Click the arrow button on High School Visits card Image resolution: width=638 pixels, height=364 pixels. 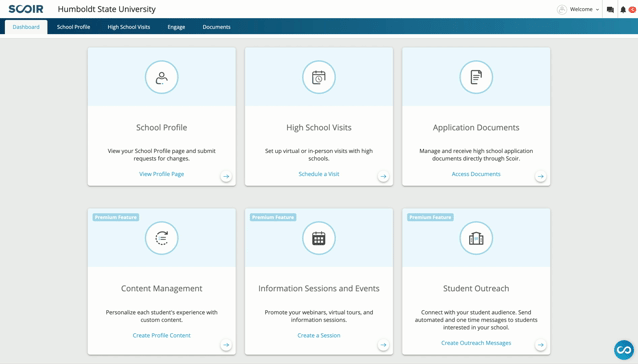point(383,177)
